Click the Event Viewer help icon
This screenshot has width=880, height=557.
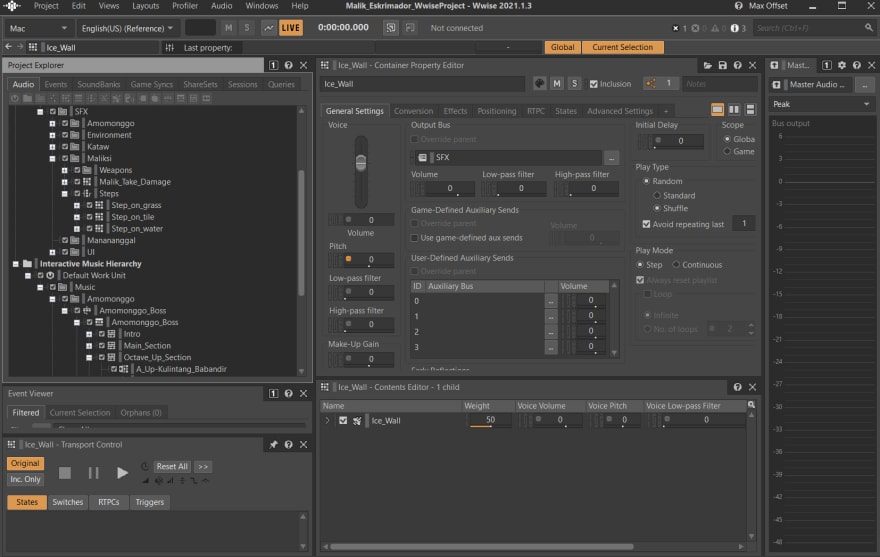[288, 394]
